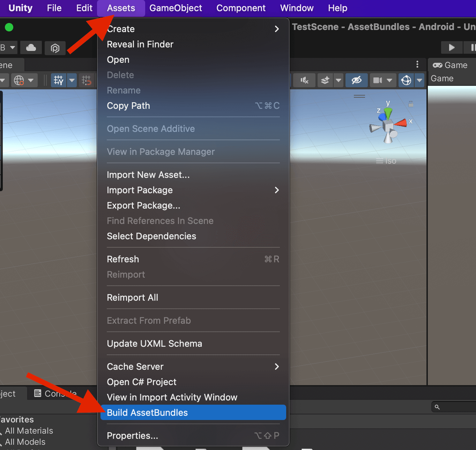This screenshot has width=476, height=450.
Task: Choose Import New Asset...
Action: (193, 175)
